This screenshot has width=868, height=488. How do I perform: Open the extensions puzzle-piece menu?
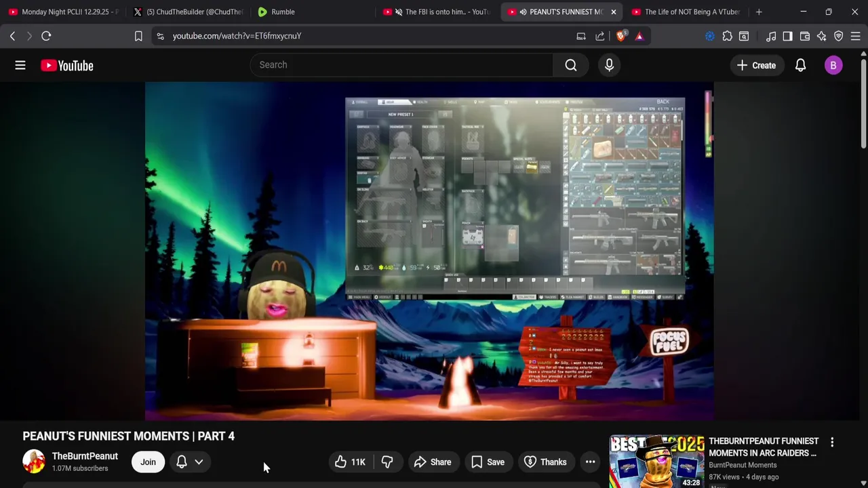pyautogui.click(x=727, y=36)
